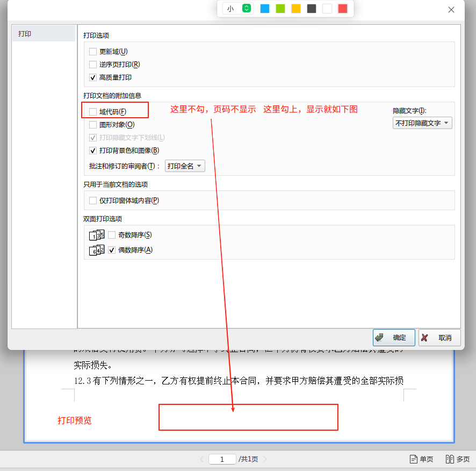Cancel the dialog with 取消 button

(x=439, y=338)
